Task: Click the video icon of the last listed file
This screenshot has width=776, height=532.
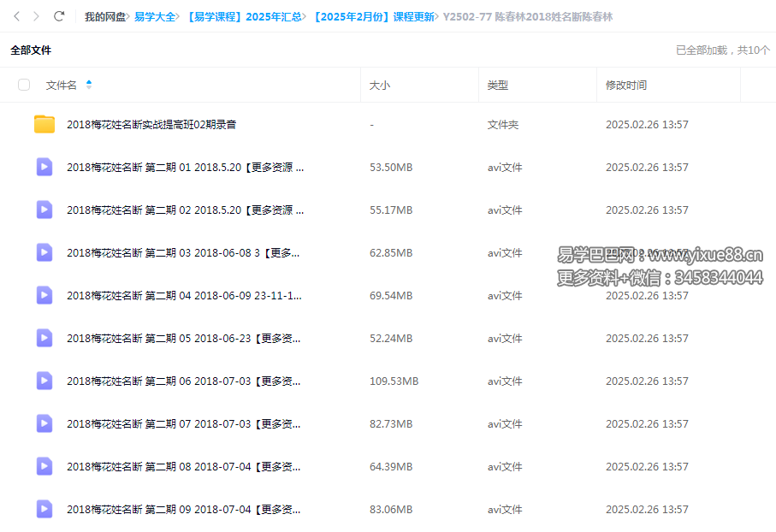Action: [x=44, y=509]
